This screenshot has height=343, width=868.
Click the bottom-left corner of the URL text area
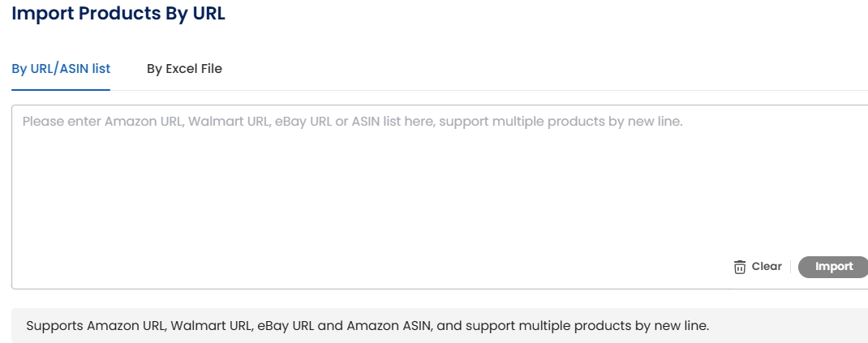click(x=15, y=285)
